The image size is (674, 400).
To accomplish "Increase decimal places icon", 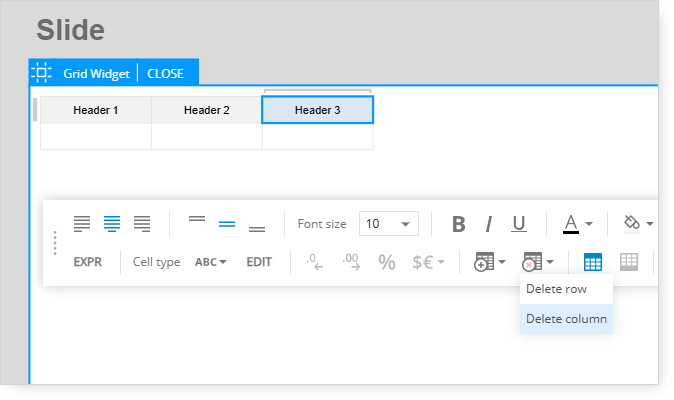I will coord(351,262).
